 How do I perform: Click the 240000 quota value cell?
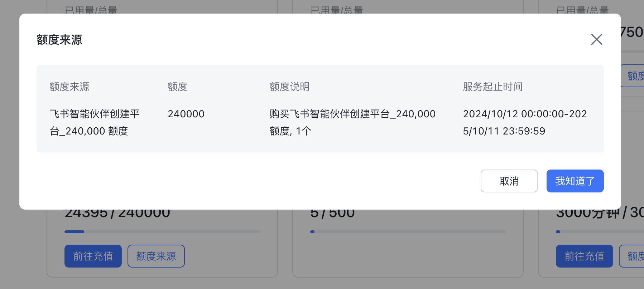[x=186, y=114]
